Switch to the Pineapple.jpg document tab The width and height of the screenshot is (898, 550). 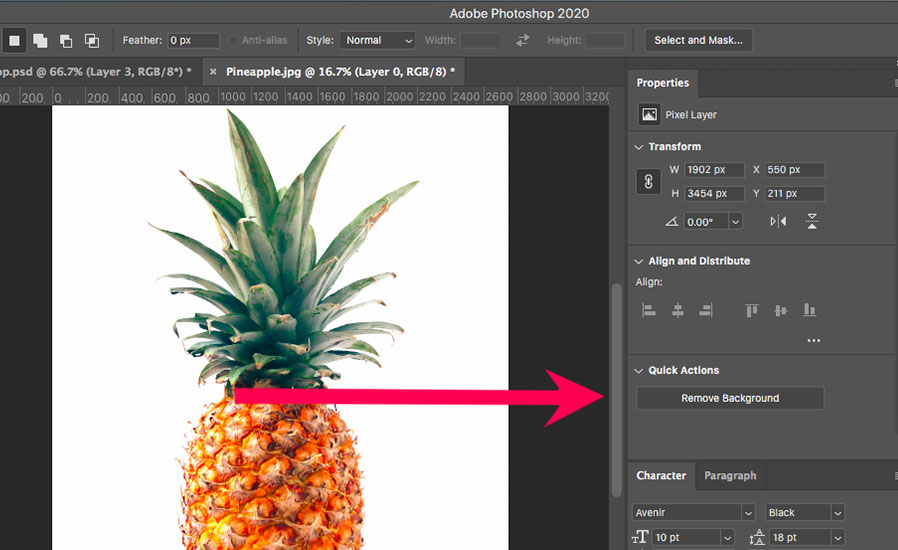point(336,72)
